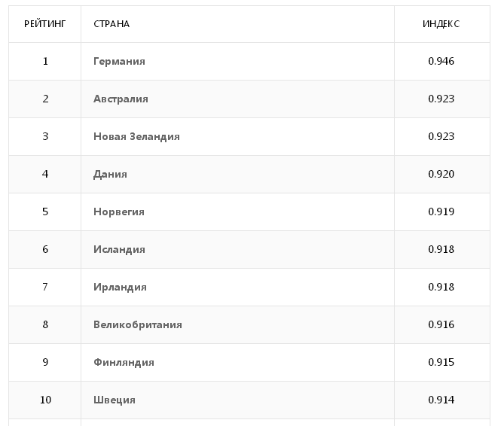Click index value 0.914 for Швеция

441,400
